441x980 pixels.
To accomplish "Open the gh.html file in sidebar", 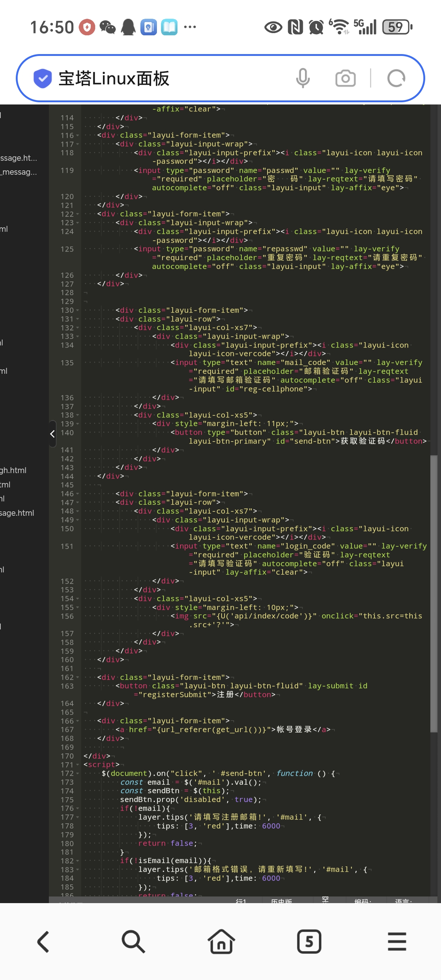I will click(13, 470).
